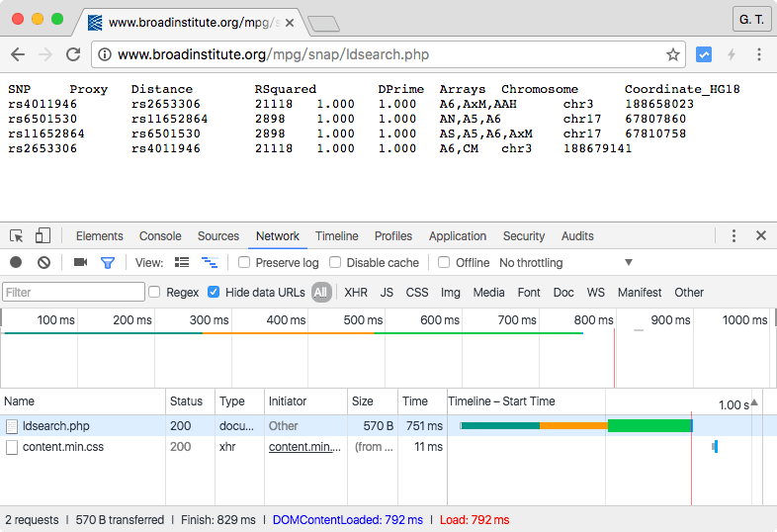Open Chrome's main menu
The image size is (777, 532).
point(759,54)
